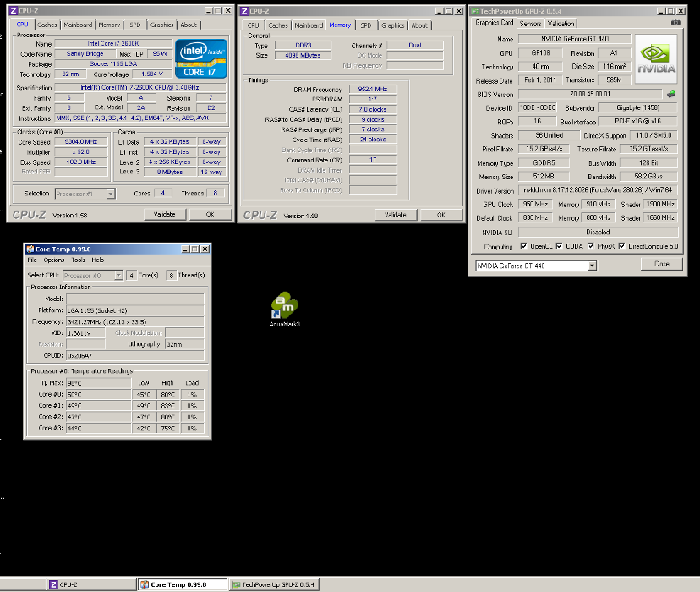Switch to the Validation tab in GPU-Z
Viewport: 700px width, 592px height.
click(x=561, y=24)
